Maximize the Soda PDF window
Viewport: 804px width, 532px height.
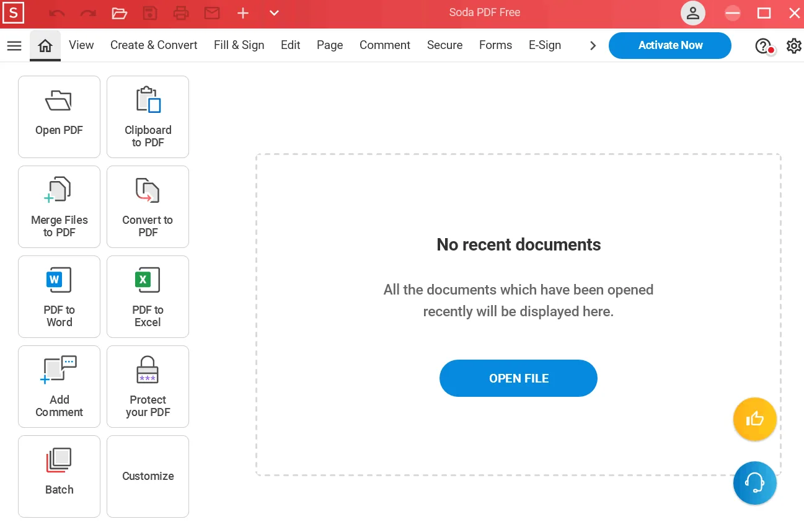click(764, 13)
